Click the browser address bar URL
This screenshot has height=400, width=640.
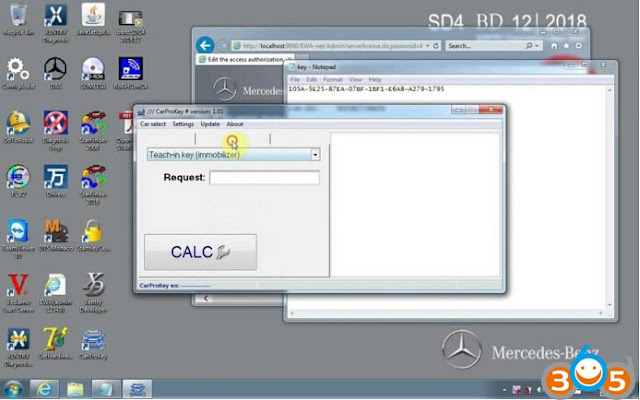pos(332,46)
